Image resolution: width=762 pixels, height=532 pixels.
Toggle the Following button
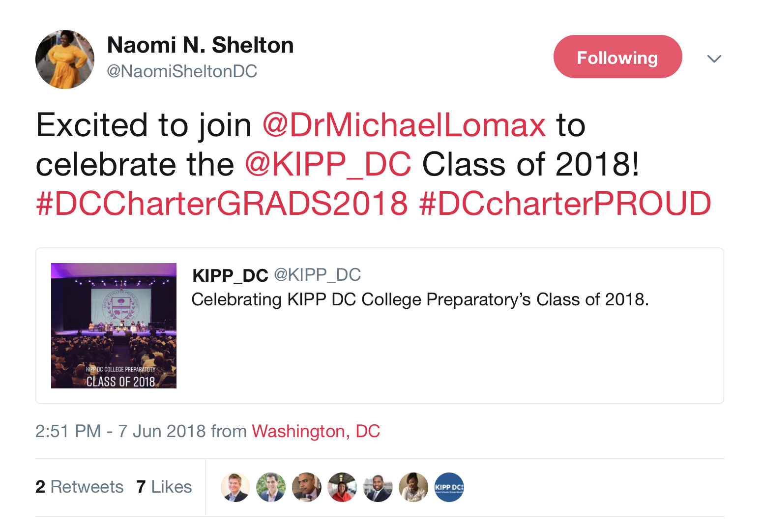pos(617,57)
